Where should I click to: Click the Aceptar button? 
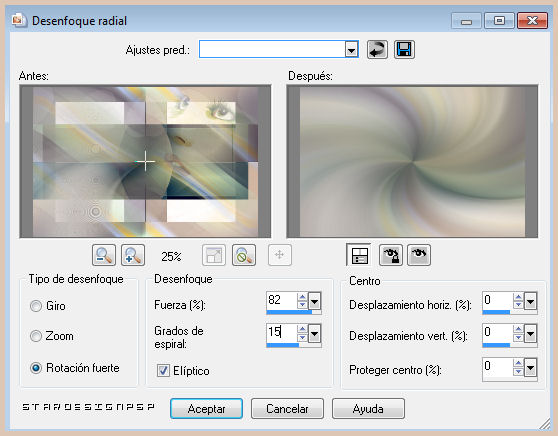pos(206,409)
